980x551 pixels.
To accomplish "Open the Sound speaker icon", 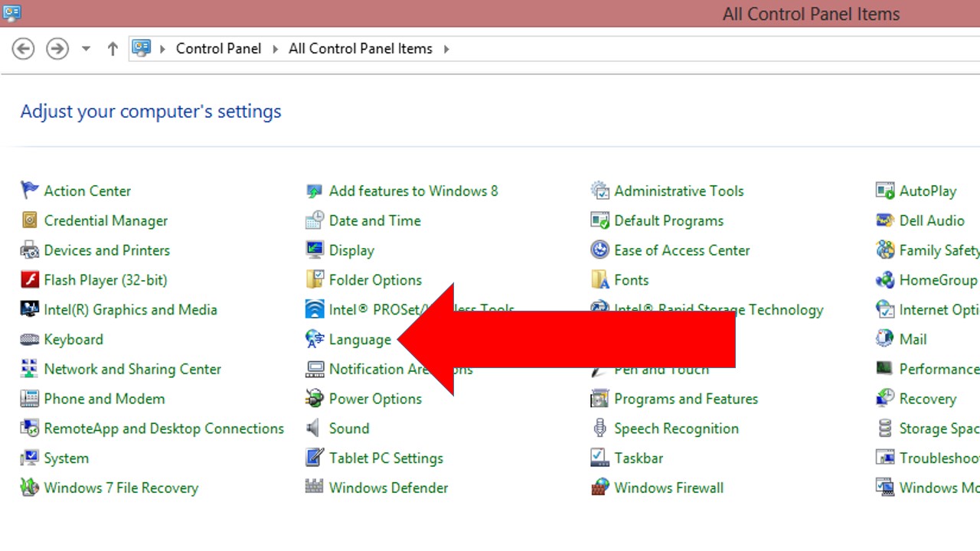I will coord(314,429).
